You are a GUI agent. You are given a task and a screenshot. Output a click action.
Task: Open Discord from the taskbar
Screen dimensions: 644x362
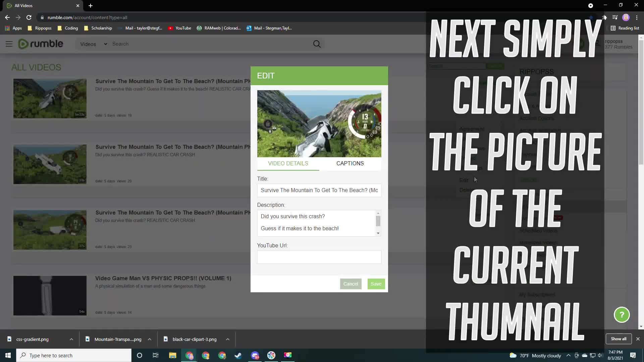click(x=255, y=355)
